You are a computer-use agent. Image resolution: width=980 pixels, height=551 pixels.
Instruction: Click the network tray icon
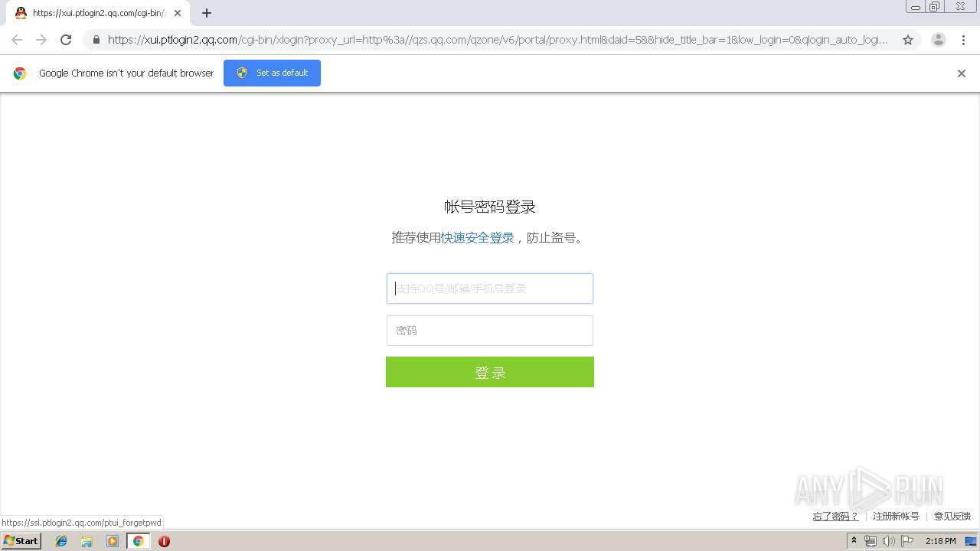871,541
